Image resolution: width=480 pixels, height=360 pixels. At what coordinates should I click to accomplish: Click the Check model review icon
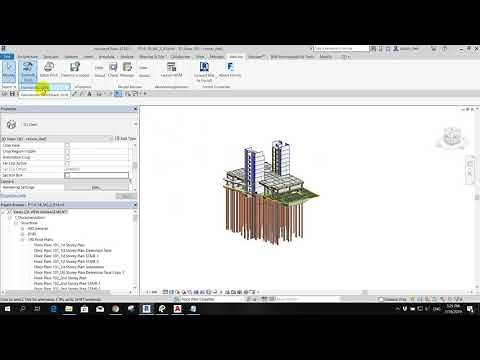click(x=113, y=70)
